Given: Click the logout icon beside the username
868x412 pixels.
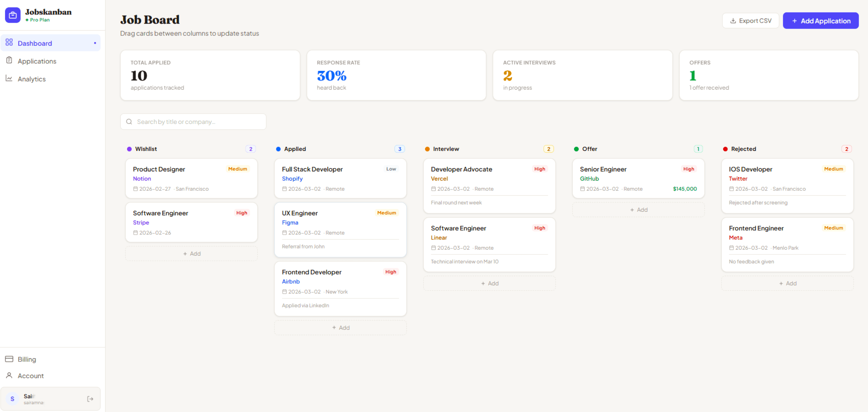Looking at the screenshot, I should 90,398.
